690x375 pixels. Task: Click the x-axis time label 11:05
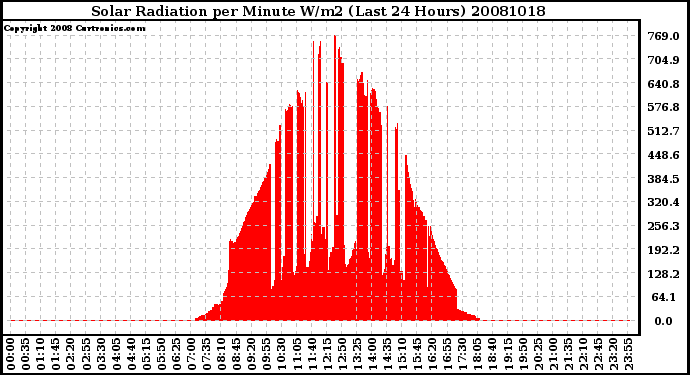[x=297, y=354]
